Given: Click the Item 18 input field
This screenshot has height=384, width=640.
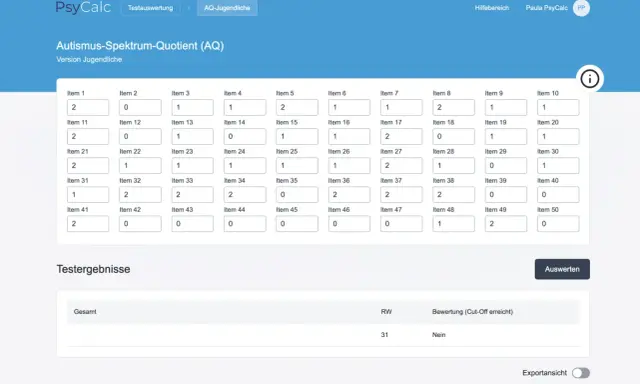Looking at the screenshot, I should 454,136.
